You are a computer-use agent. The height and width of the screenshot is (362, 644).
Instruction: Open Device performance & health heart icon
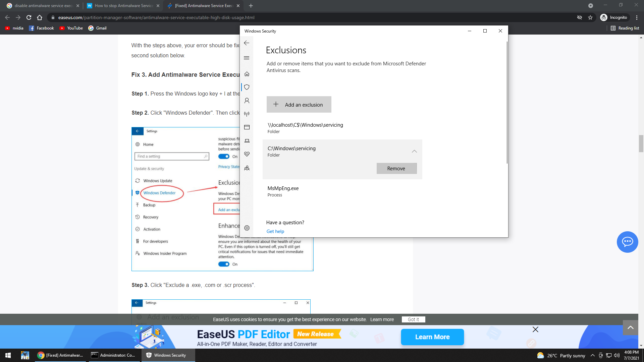click(x=247, y=154)
